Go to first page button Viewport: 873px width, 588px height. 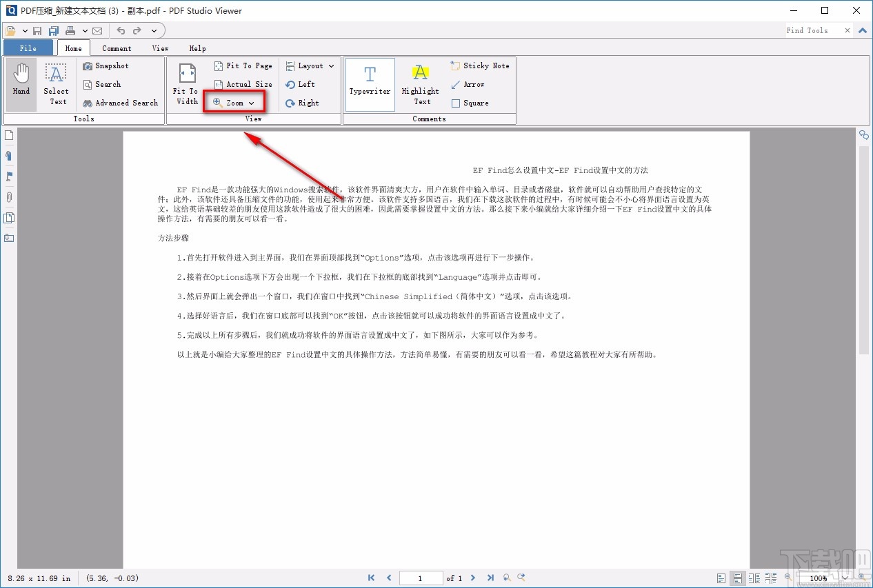372,578
